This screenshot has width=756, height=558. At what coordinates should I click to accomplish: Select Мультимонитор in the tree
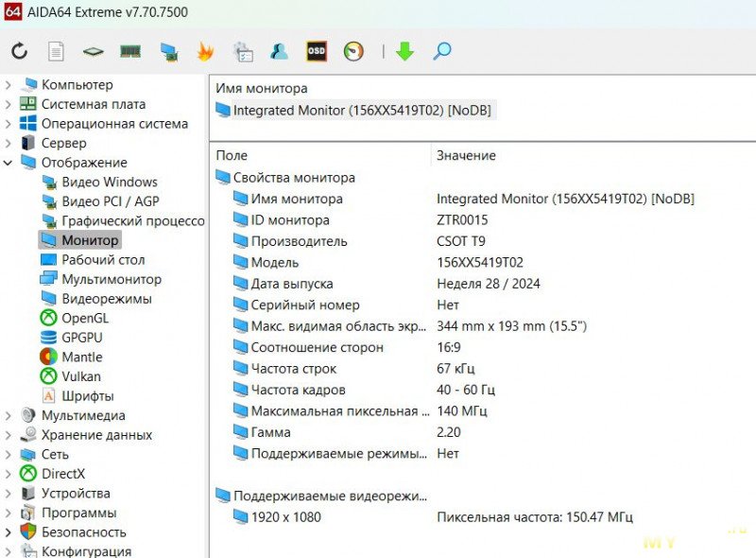[100, 279]
